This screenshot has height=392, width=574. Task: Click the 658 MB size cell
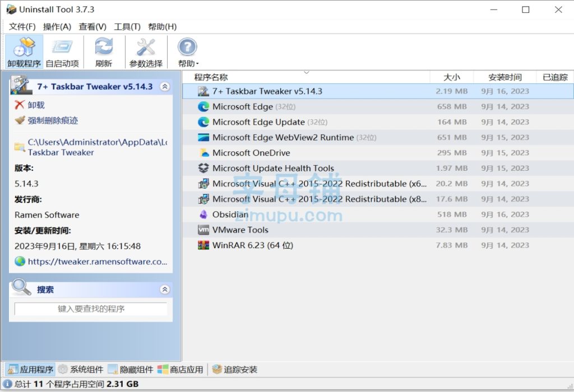(452, 106)
